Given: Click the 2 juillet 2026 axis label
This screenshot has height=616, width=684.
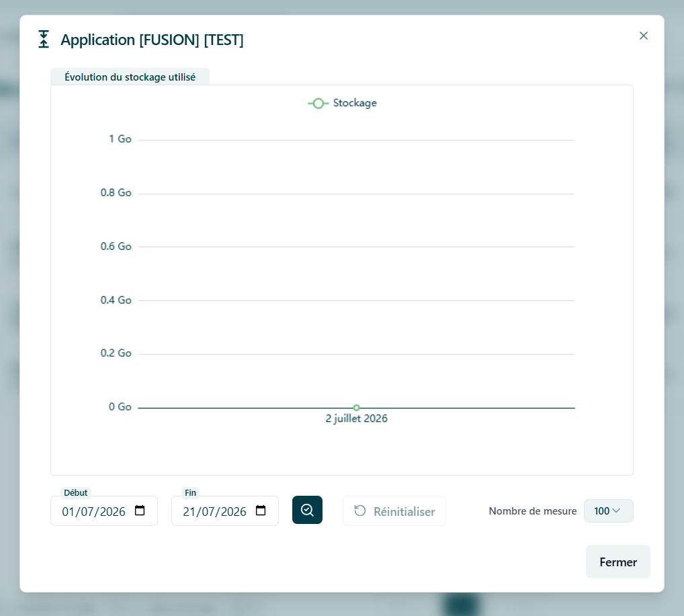Looking at the screenshot, I should (356, 419).
